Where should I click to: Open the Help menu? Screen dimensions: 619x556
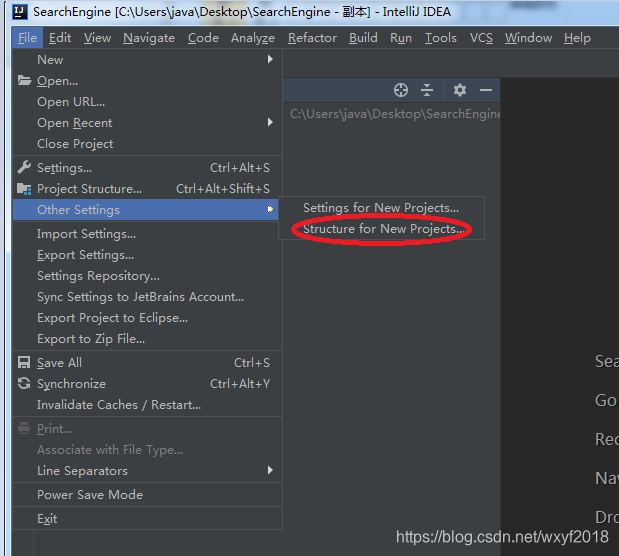pyautogui.click(x=577, y=38)
